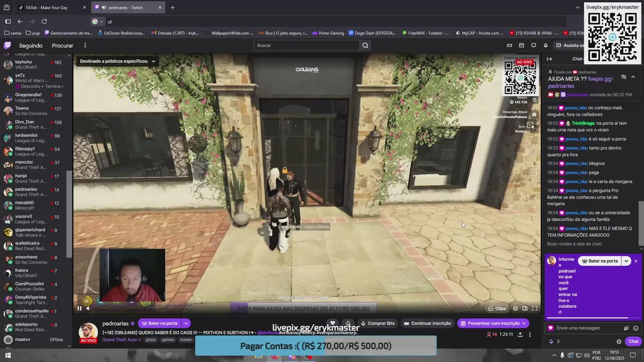
Task: Expand dropdown beside Bater na porta under video
Action: click(186, 323)
